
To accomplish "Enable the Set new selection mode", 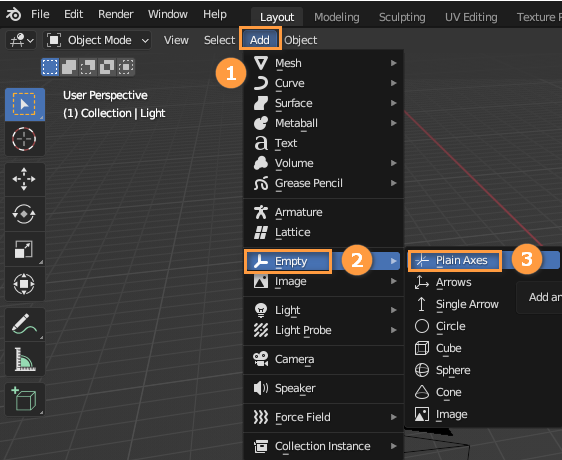I will [50, 67].
